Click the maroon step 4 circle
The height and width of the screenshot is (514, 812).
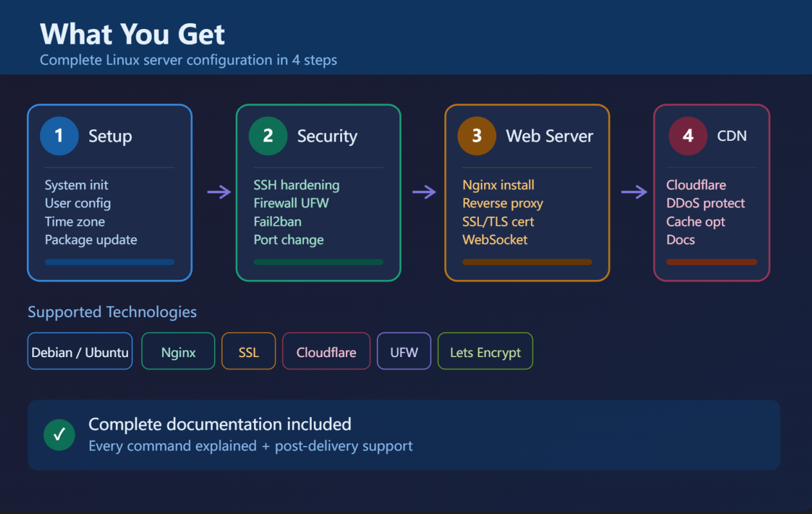coord(688,136)
